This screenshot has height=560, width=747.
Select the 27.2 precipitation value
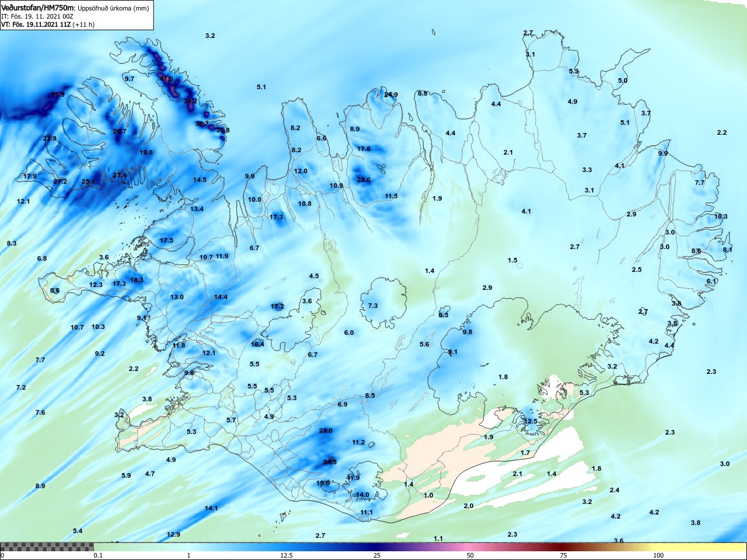tap(60, 181)
